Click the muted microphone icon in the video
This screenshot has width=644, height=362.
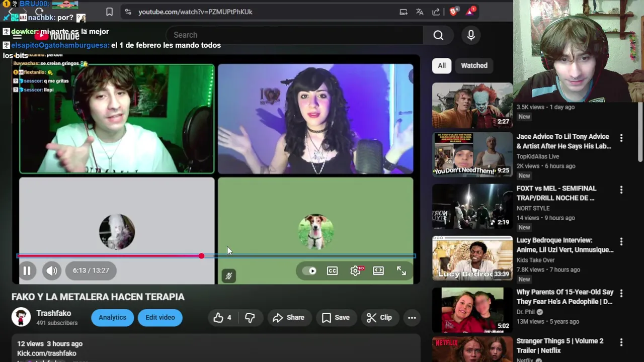point(229,276)
